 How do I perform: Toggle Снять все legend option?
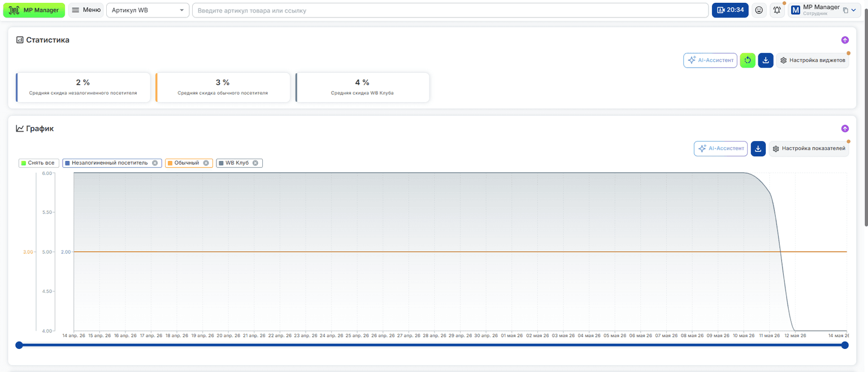coord(38,163)
